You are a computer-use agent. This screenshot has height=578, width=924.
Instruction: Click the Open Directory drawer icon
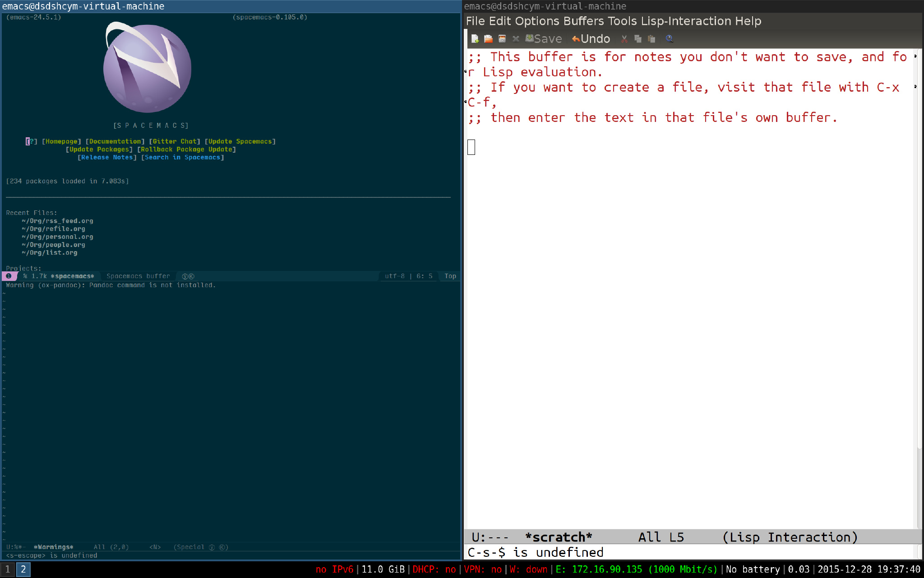pos(502,39)
